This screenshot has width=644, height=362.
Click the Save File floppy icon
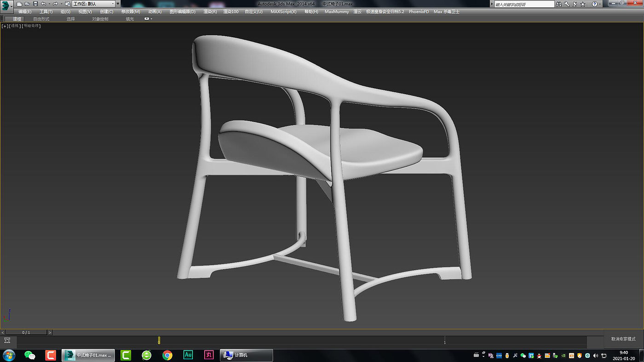tap(35, 4)
